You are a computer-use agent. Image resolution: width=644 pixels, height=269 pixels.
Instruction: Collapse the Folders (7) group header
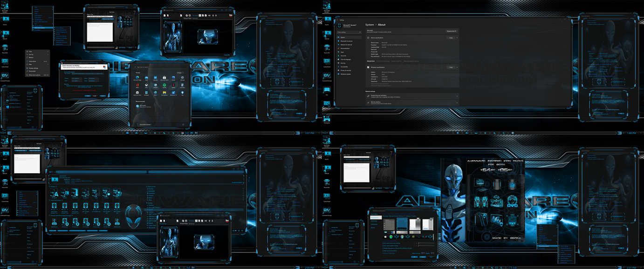click(53, 187)
